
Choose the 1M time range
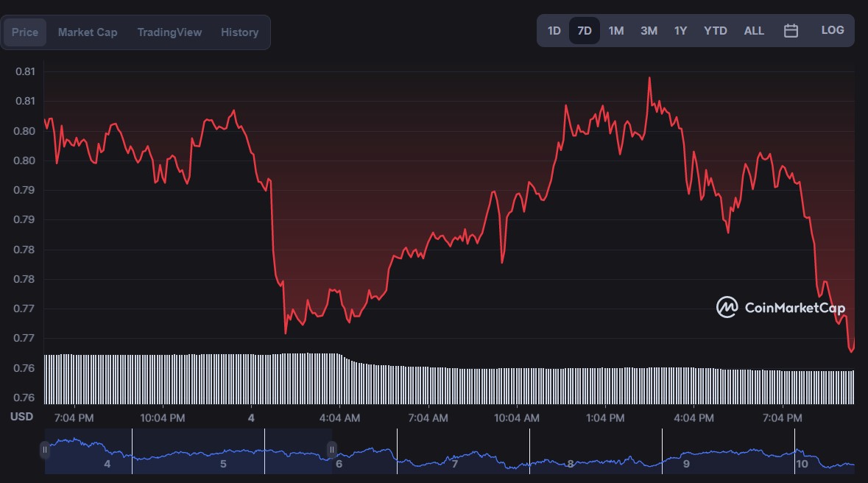(616, 31)
